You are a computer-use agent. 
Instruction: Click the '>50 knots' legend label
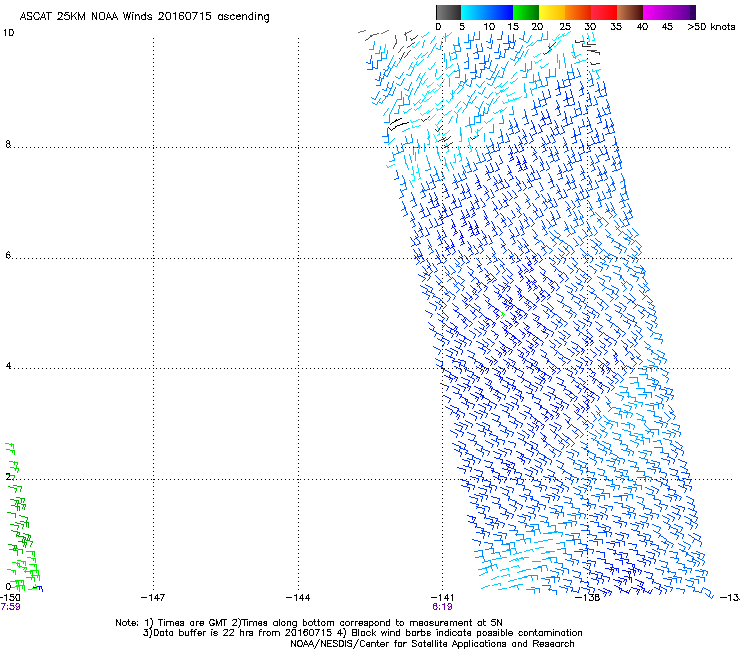pos(711,27)
